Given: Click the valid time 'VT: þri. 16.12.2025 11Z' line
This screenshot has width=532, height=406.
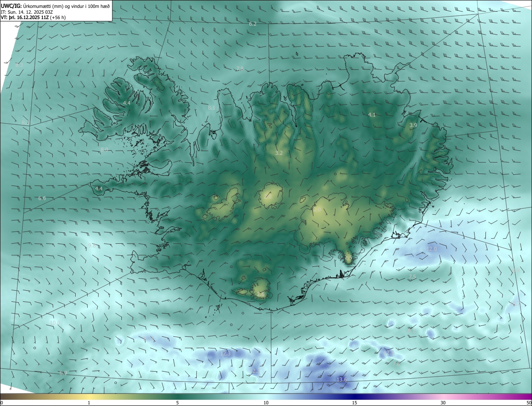Looking at the screenshot, I should click(x=33, y=17).
